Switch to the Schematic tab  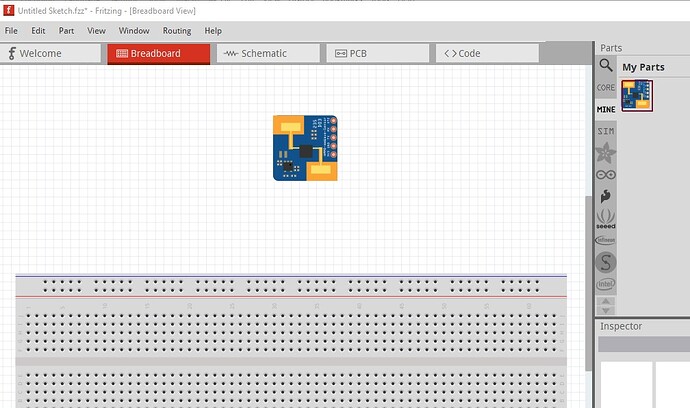point(267,53)
